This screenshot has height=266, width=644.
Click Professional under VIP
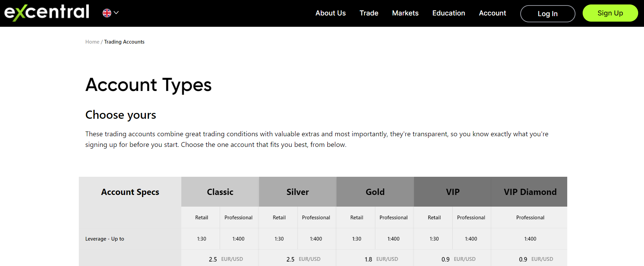click(x=471, y=218)
